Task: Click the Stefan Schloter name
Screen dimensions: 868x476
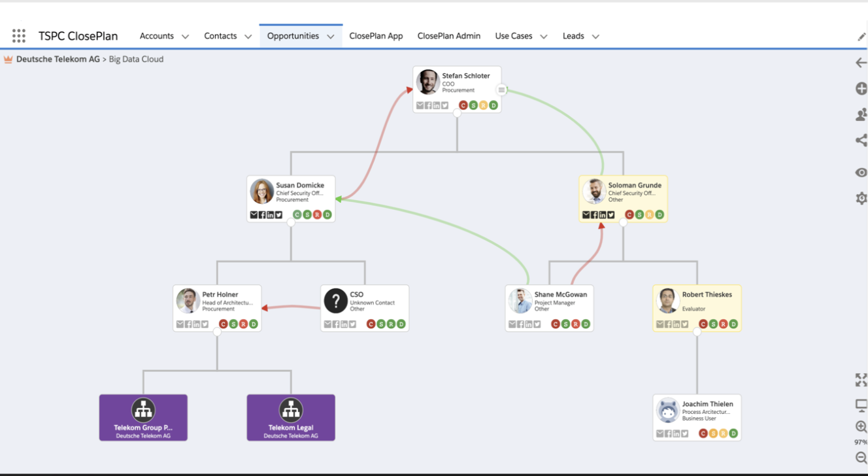Action: [x=466, y=76]
